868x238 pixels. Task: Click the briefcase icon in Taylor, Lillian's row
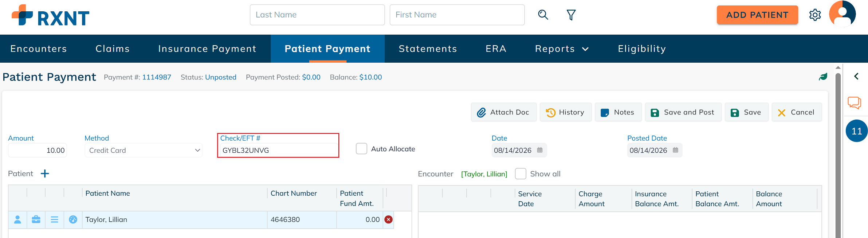(36, 219)
